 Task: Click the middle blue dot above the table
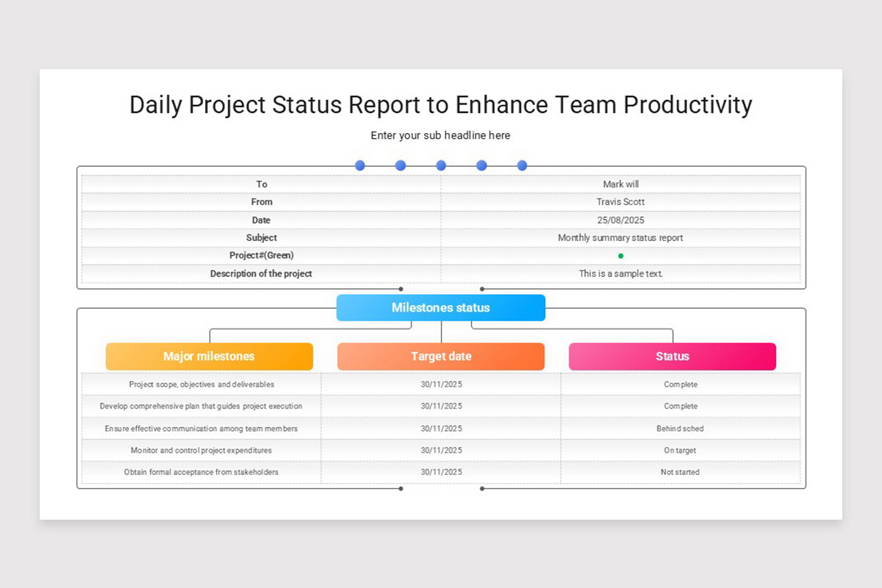coord(441,165)
